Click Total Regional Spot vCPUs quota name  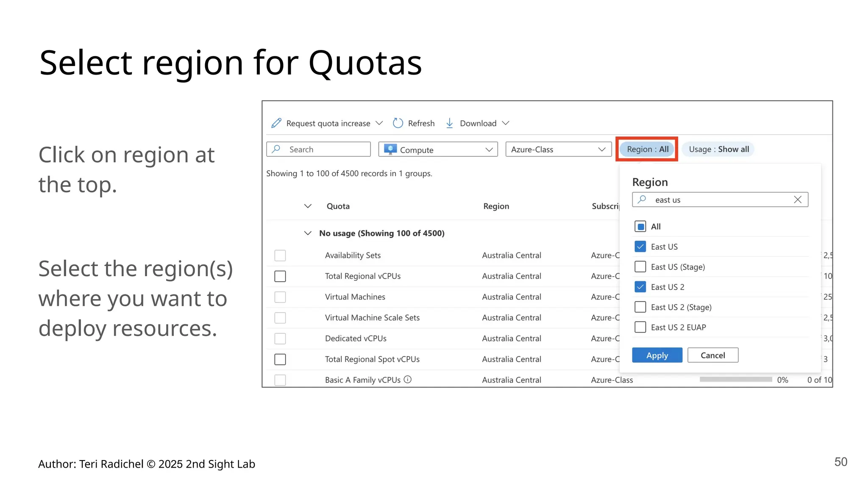(372, 359)
